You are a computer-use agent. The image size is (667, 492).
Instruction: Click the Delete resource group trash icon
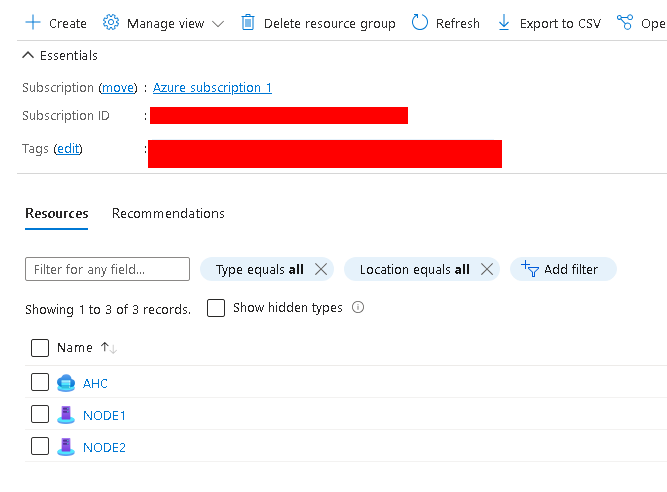(248, 23)
